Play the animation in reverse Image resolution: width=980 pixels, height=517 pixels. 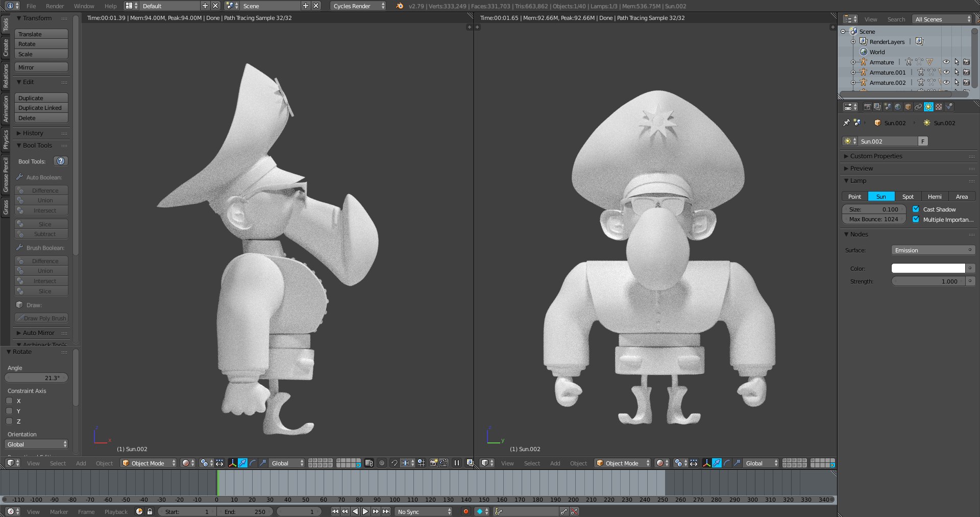(355, 511)
